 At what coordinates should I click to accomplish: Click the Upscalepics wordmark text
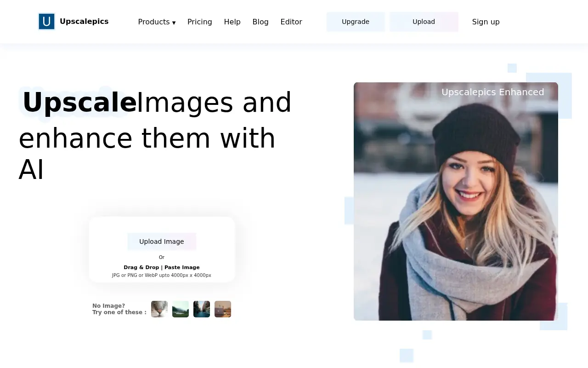[x=84, y=21]
